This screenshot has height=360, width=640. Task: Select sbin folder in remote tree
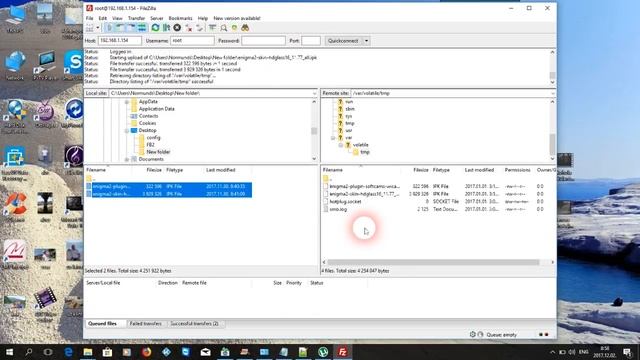point(350,109)
